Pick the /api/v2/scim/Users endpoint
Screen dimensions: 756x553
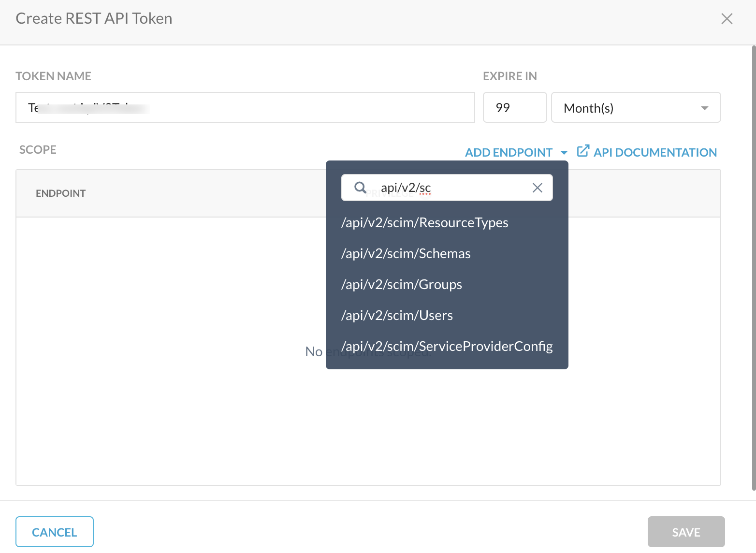click(397, 315)
